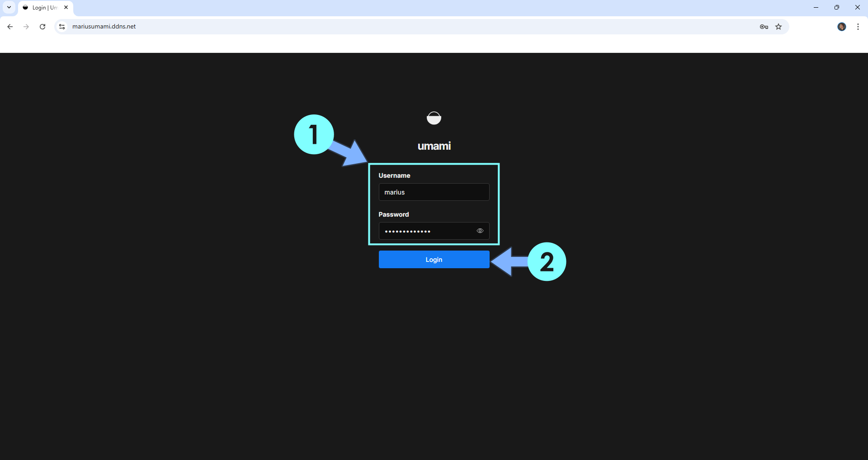Image resolution: width=868 pixels, height=460 pixels.
Task: Open the Chrome profile avatar
Action: point(841,27)
